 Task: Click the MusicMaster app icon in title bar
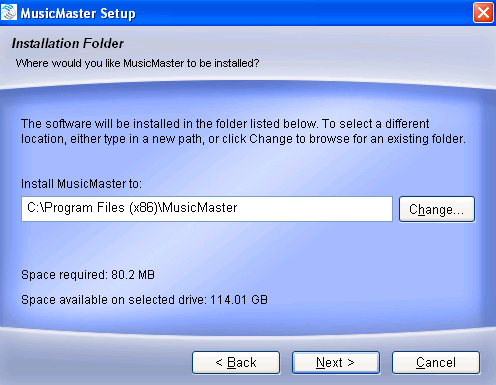click(x=9, y=13)
